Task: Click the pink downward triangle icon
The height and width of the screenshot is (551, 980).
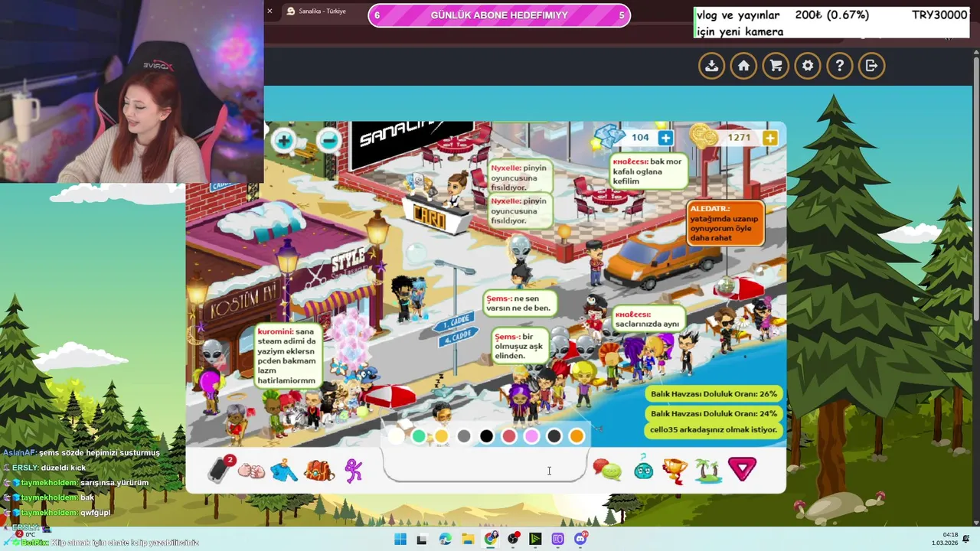Action: point(742,469)
